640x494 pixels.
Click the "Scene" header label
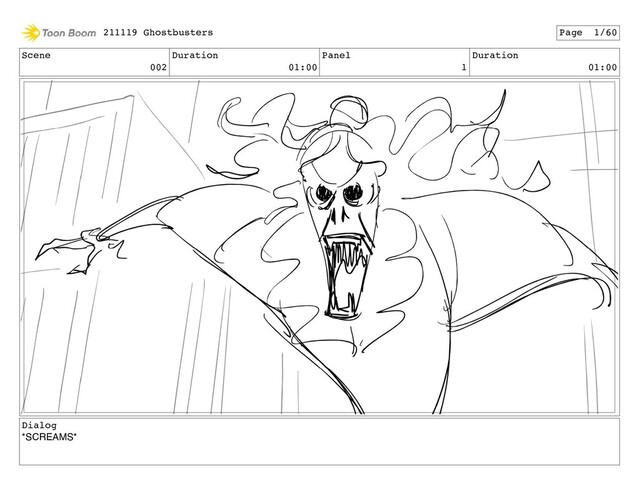(36, 56)
